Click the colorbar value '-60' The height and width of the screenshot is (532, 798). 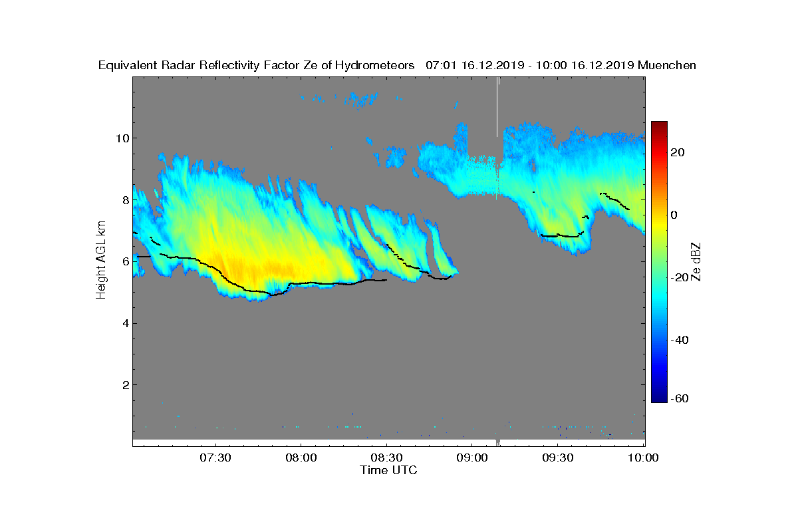point(679,398)
